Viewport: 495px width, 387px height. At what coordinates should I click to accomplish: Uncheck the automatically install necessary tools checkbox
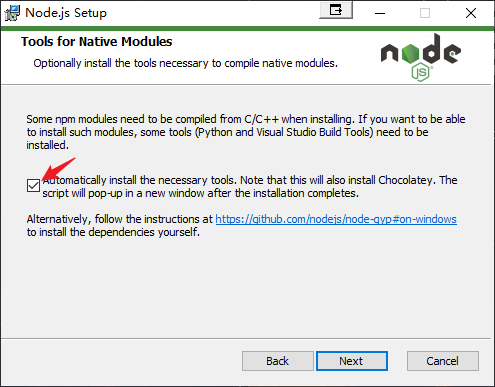(33, 186)
